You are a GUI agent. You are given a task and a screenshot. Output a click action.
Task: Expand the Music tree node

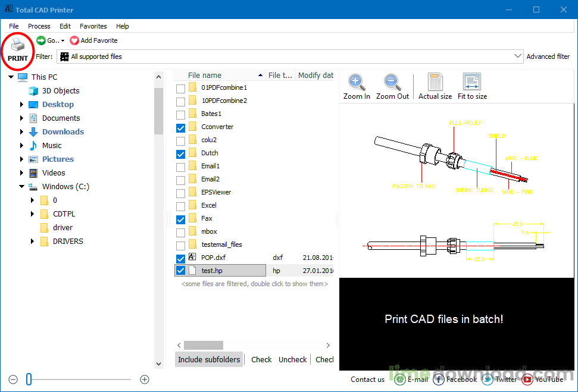click(x=21, y=146)
